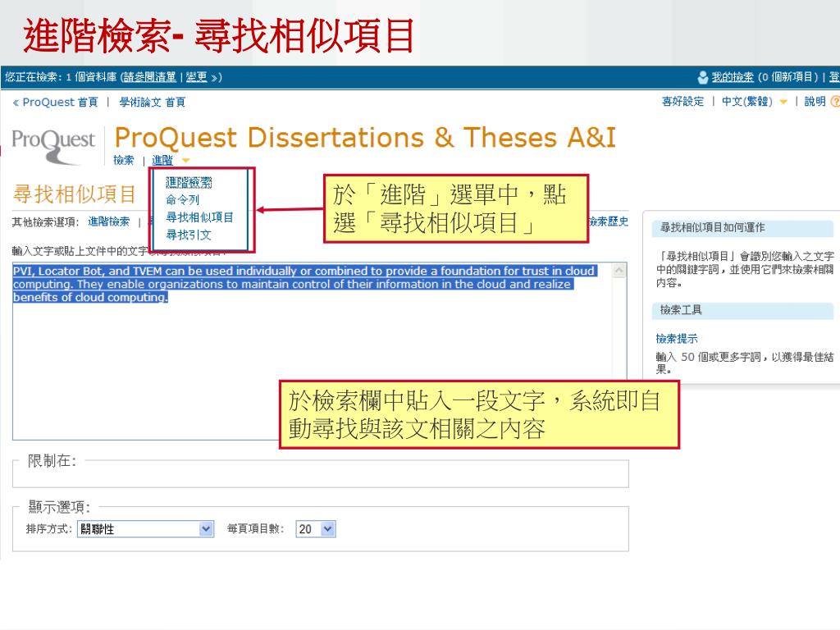Click the ProQuest logo
840x630 pixels.
pyautogui.click(x=53, y=146)
